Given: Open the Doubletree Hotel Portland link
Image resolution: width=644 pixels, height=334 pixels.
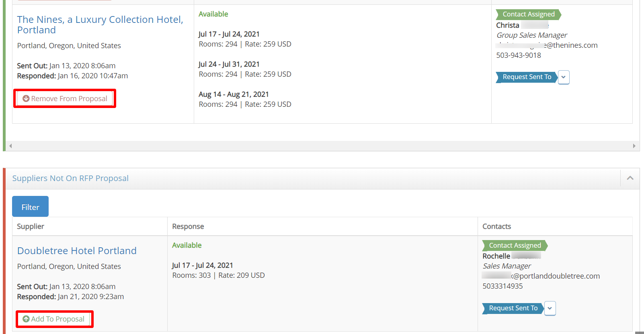Looking at the screenshot, I should [77, 251].
